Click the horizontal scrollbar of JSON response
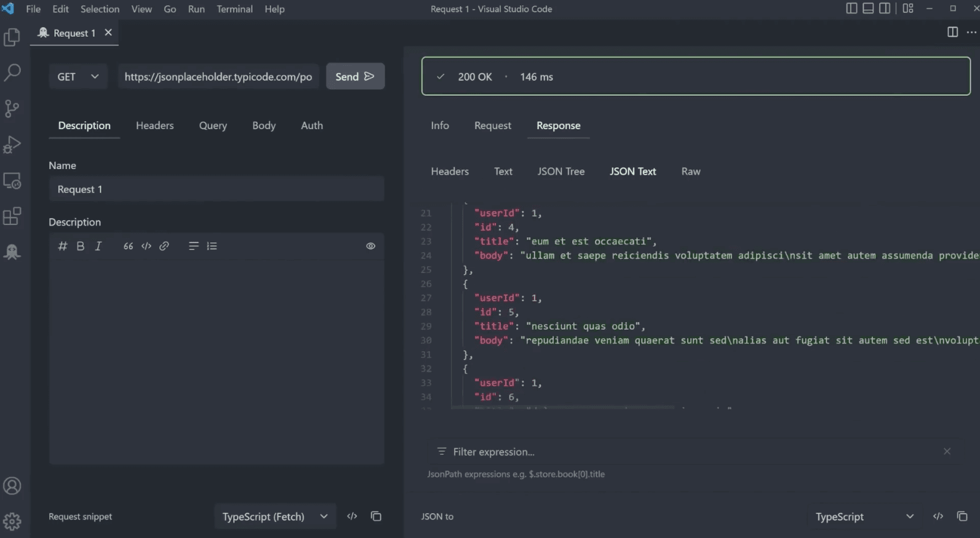Image resolution: width=980 pixels, height=538 pixels. tap(563, 407)
